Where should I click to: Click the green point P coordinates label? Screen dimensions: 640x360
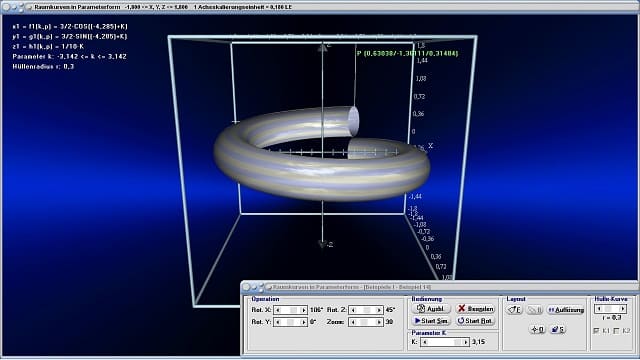pyautogui.click(x=407, y=53)
